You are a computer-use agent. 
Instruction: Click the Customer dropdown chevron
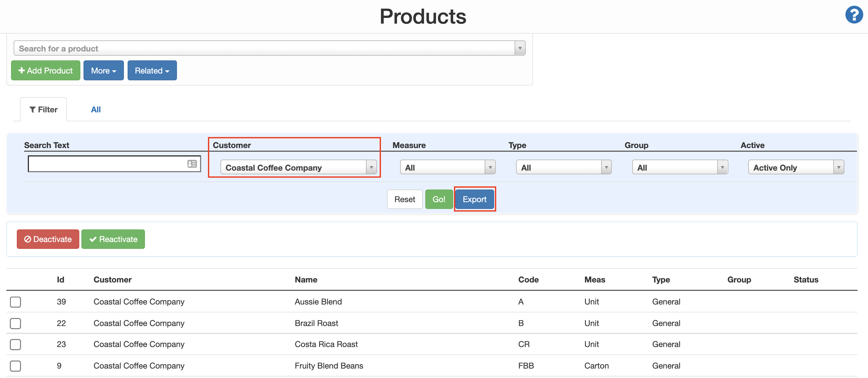(x=372, y=167)
